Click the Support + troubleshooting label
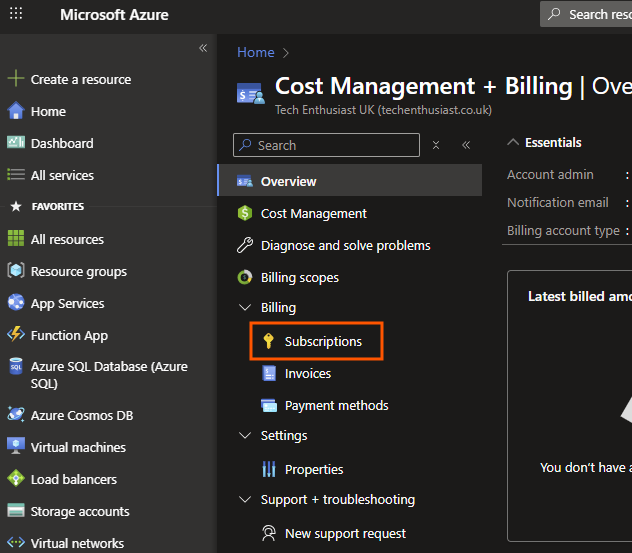Screen dimensions: 632x553 [x=338, y=500]
